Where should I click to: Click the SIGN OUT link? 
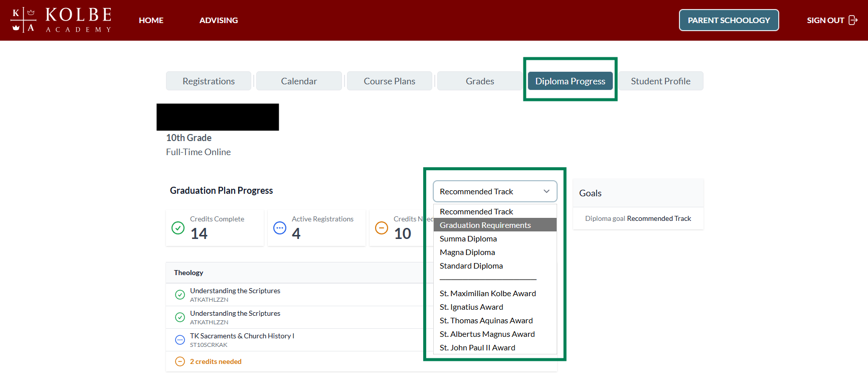[x=832, y=20]
